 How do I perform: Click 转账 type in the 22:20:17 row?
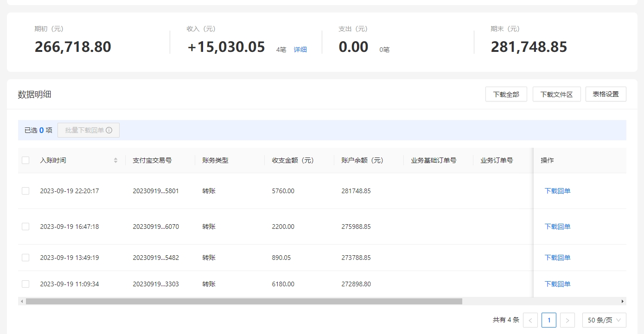209,191
